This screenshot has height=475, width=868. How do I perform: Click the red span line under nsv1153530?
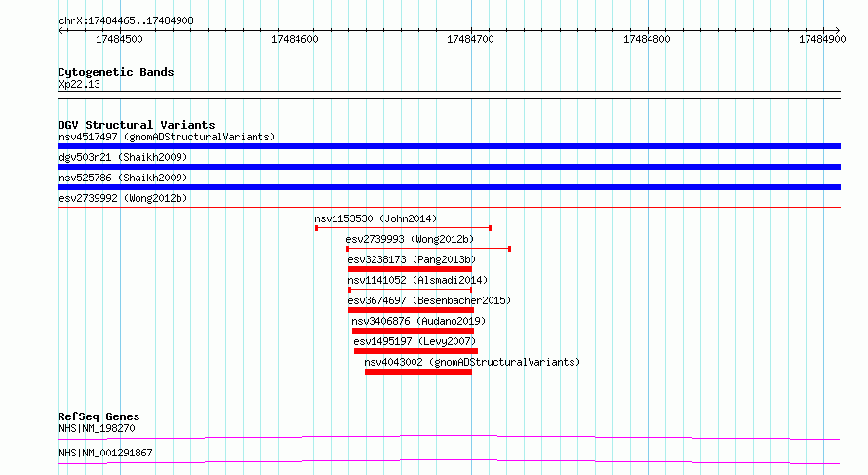point(404,228)
